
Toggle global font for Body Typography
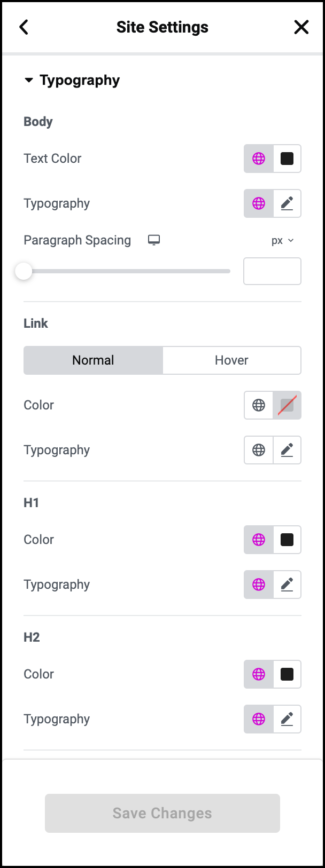coord(259,203)
